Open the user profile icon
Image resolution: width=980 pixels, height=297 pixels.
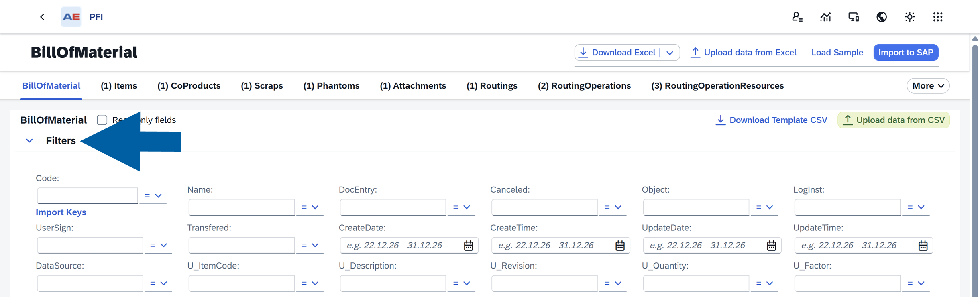pos(797,17)
